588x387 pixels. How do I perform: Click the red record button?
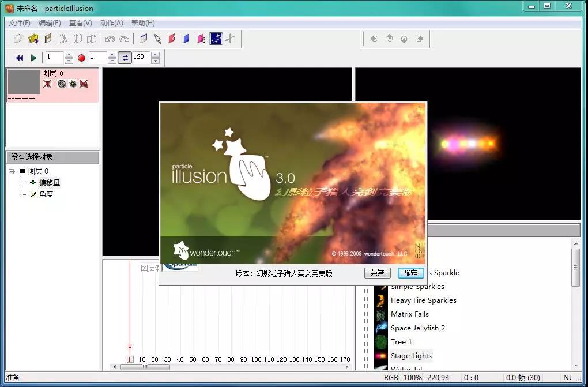click(x=81, y=58)
